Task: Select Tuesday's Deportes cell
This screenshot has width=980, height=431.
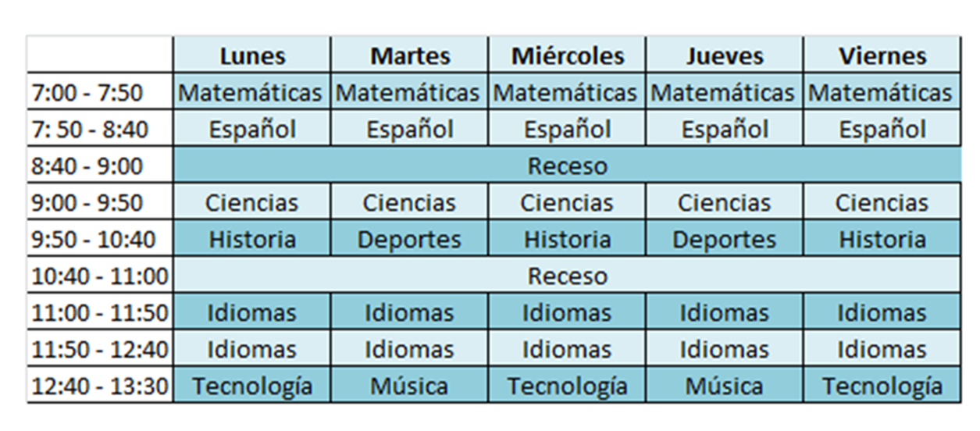Action: tap(409, 239)
